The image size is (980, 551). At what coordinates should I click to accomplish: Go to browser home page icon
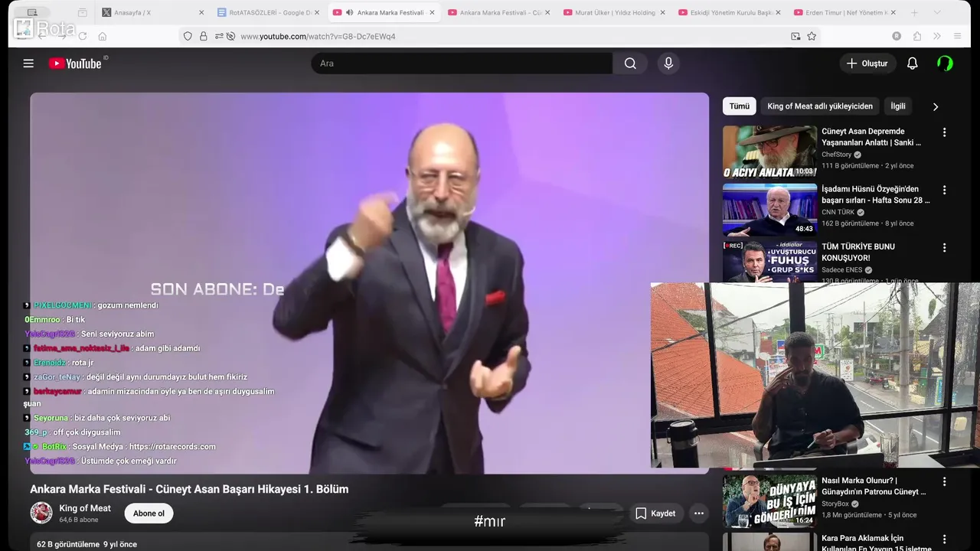tap(102, 36)
